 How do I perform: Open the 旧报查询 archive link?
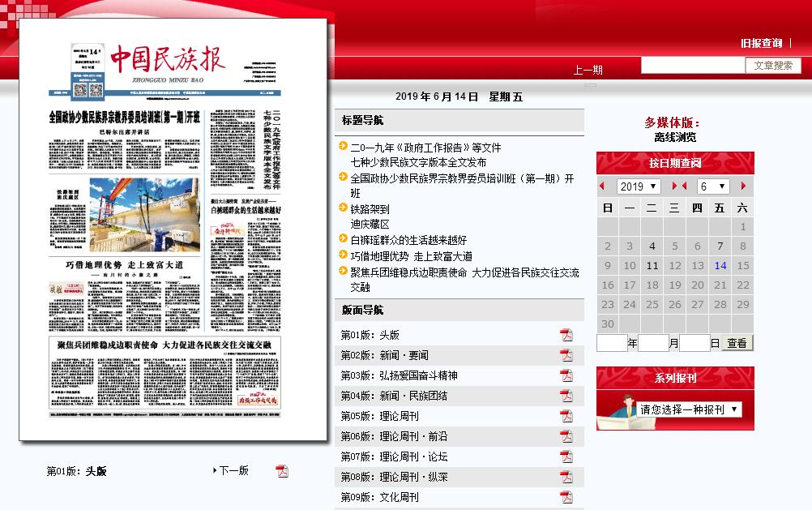tap(762, 43)
